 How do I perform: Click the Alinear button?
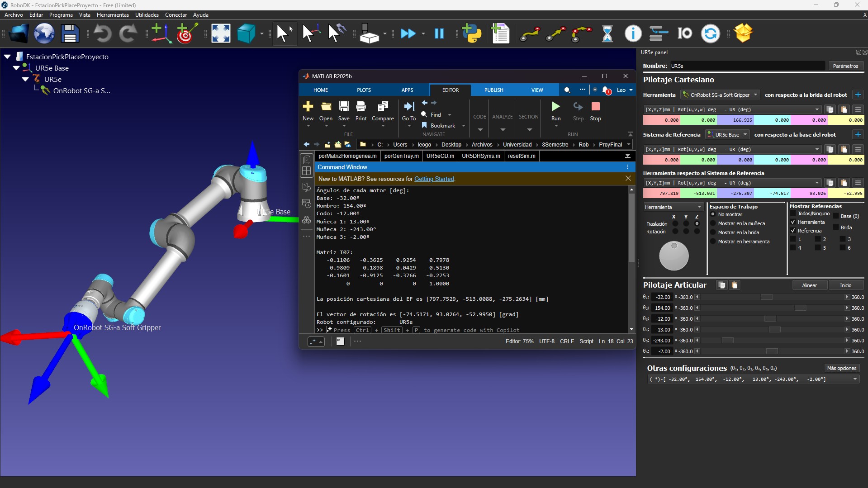810,285
